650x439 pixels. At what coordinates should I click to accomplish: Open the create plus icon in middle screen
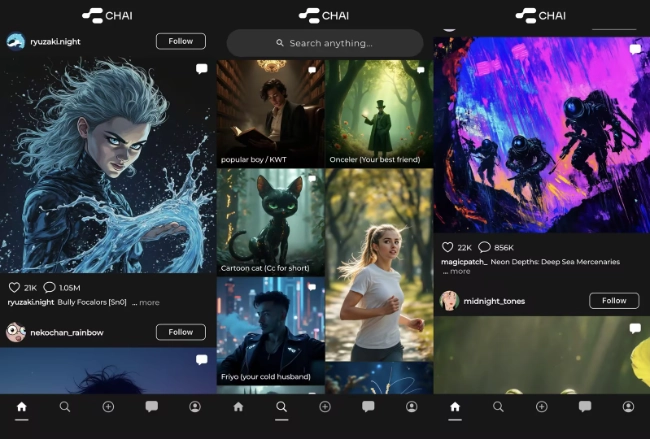[x=325, y=407]
